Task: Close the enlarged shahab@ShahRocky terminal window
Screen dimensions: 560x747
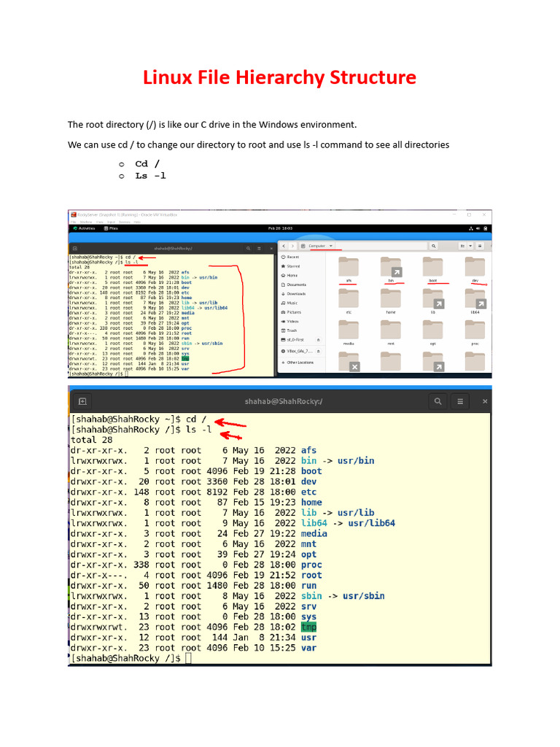Action: (485, 402)
